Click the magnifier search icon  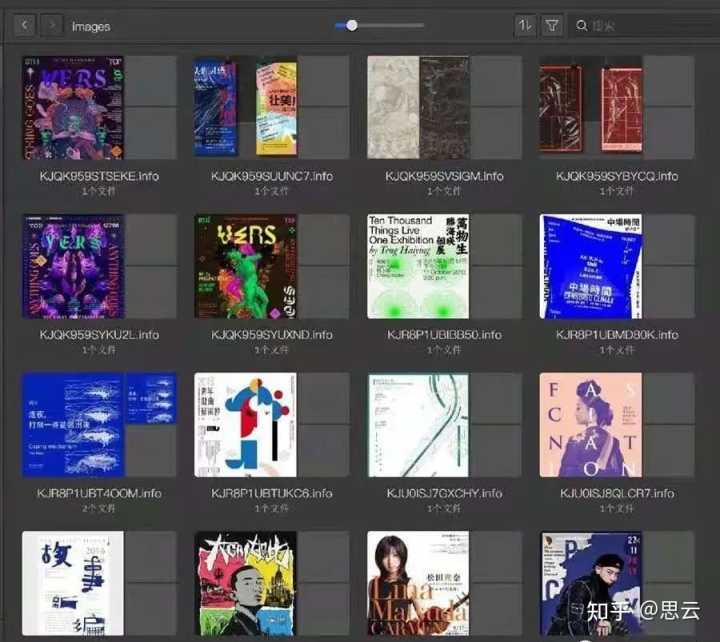583,26
